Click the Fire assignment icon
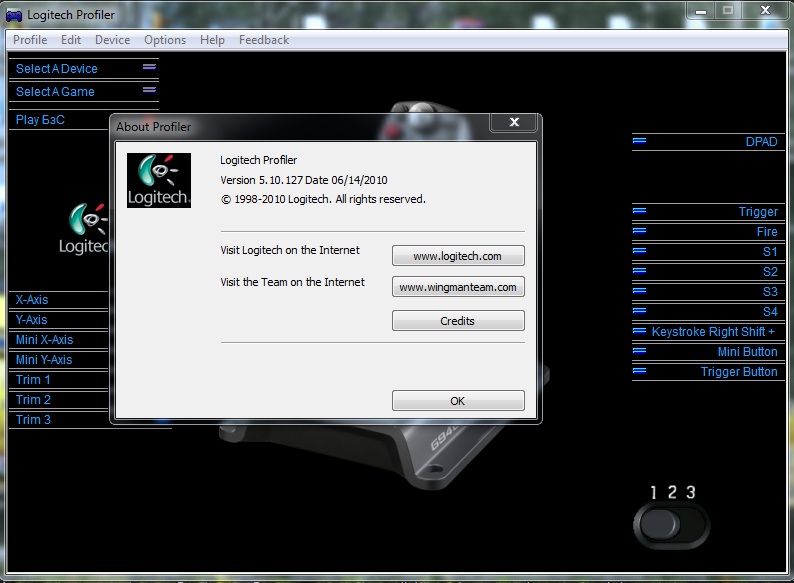The image size is (794, 583). (x=640, y=231)
